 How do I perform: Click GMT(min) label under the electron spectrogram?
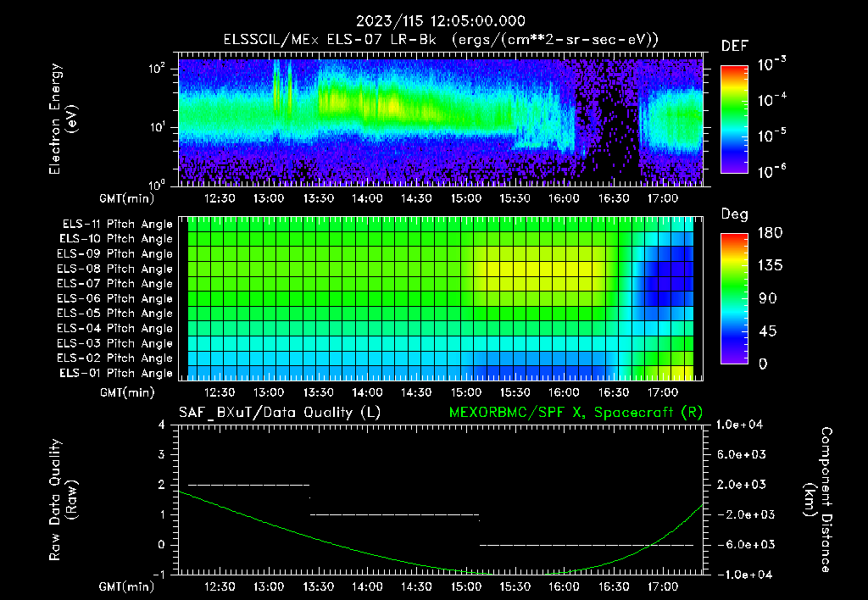tap(127, 198)
